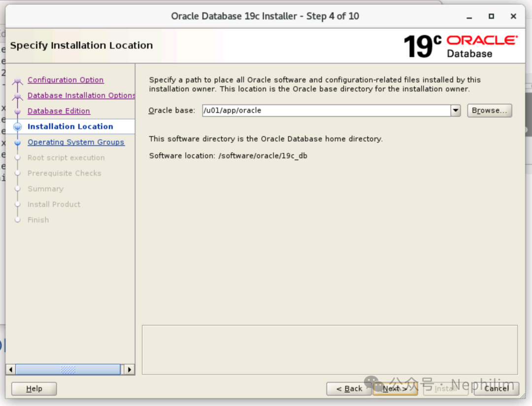Click the empty message box area
This screenshot has height=406, width=532.
[x=330, y=350]
